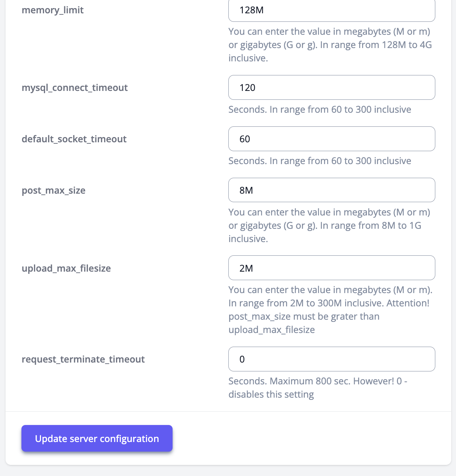Click the upload_max_filesize input showing 2M

coord(331,268)
